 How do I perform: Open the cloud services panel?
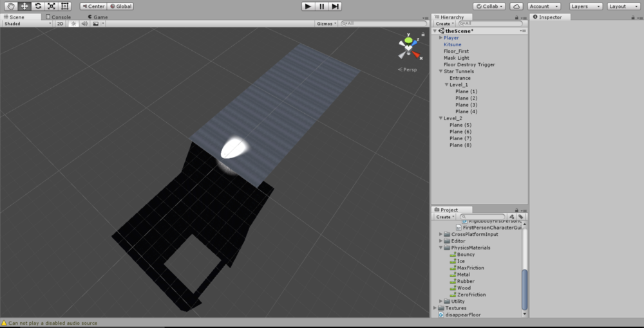[516, 6]
